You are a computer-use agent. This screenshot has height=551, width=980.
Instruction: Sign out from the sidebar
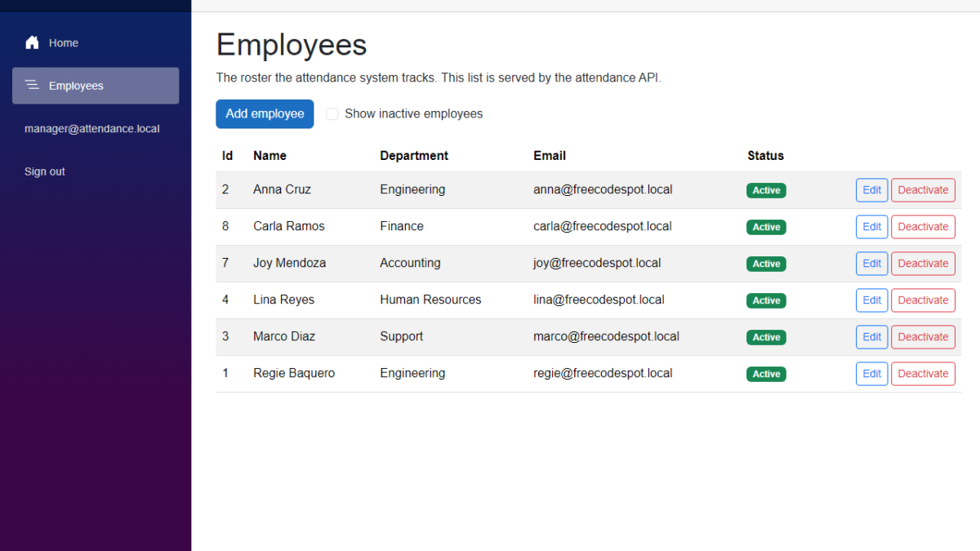[x=45, y=171]
